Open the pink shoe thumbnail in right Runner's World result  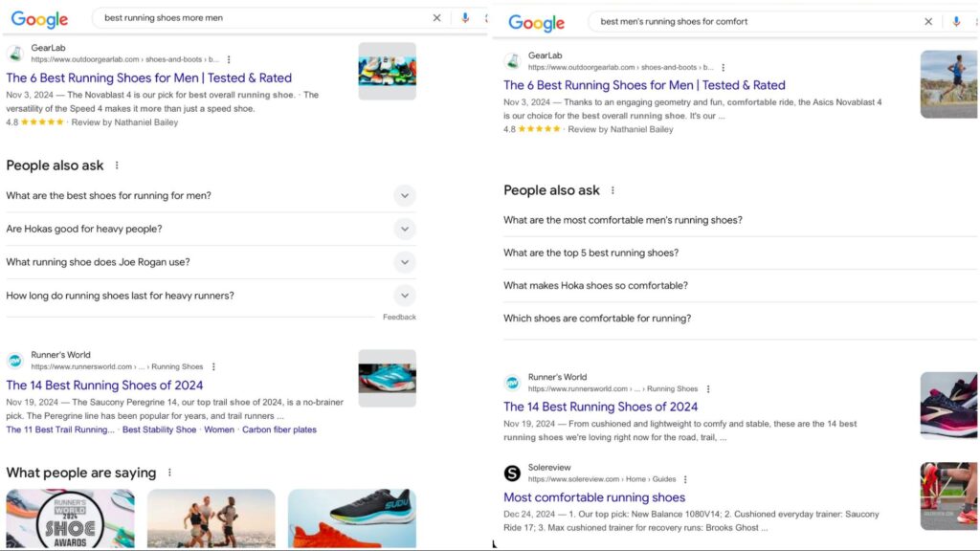tap(948, 406)
